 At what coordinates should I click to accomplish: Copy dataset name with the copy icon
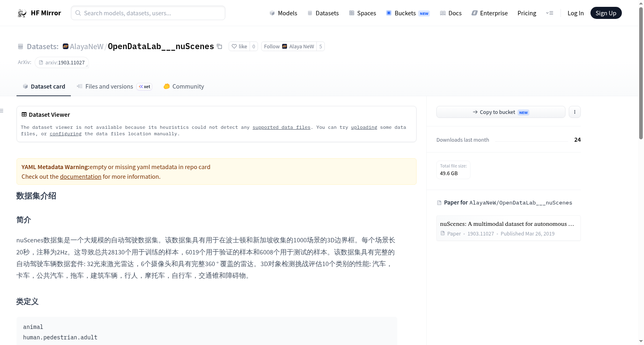(219, 46)
